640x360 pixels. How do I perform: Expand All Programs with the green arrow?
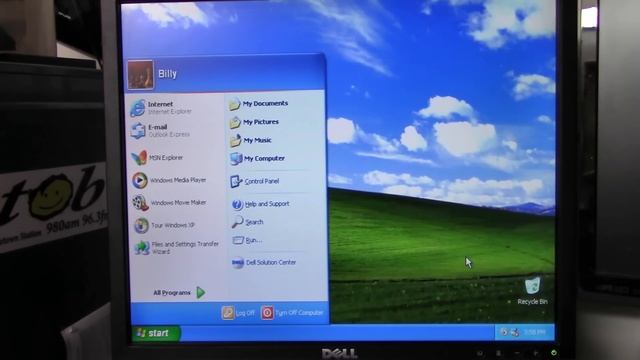pos(200,293)
